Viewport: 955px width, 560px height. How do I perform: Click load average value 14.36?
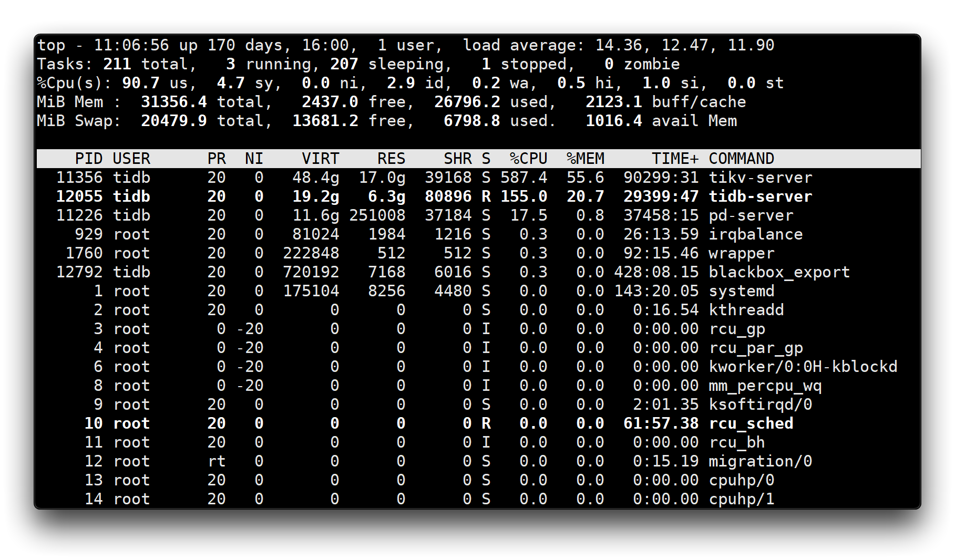point(619,45)
